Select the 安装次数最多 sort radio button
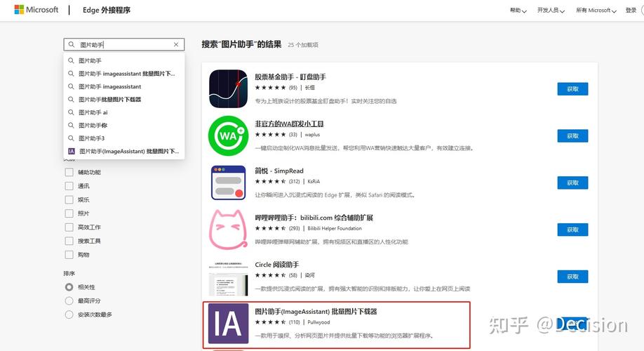 pyautogui.click(x=69, y=314)
